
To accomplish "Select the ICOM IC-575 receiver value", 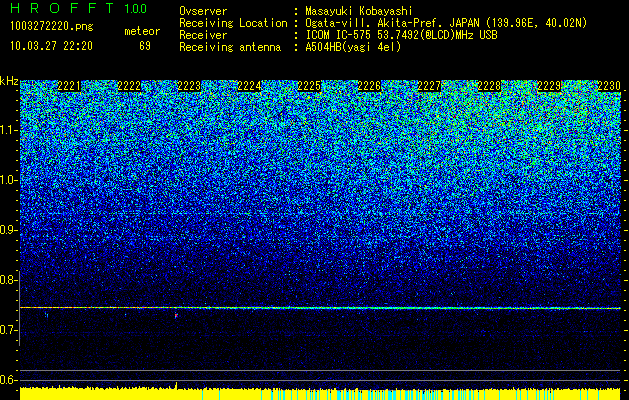I will pyautogui.click(x=401, y=35).
